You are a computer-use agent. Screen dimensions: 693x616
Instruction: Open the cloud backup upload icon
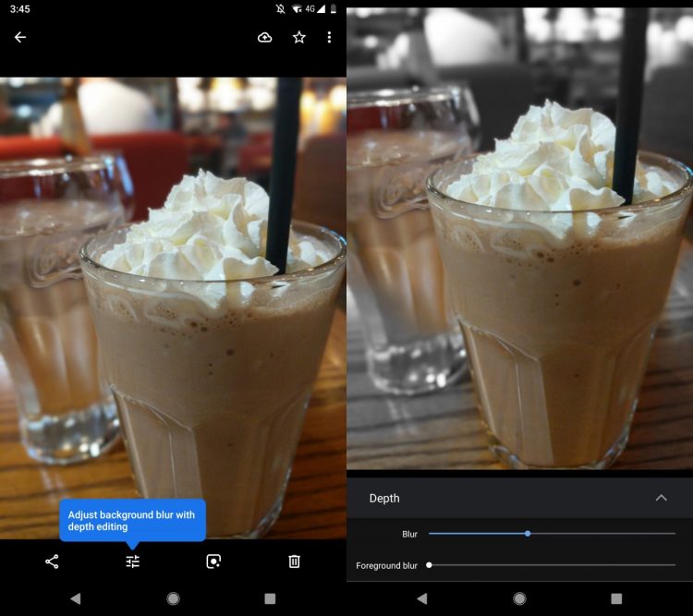click(265, 38)
